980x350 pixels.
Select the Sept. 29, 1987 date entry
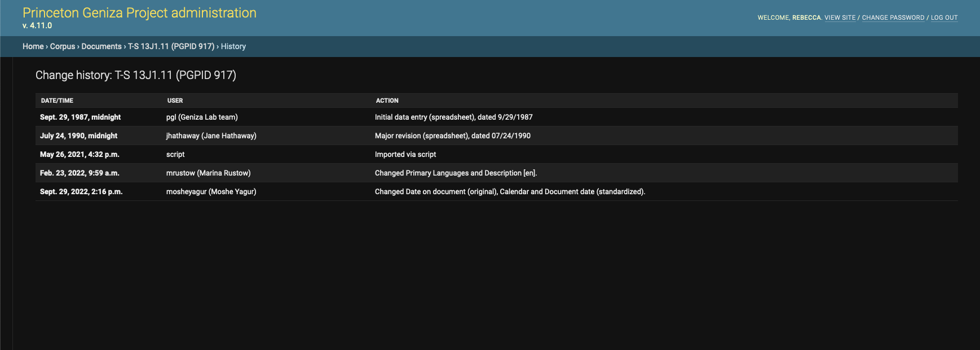tap(80, 117)
